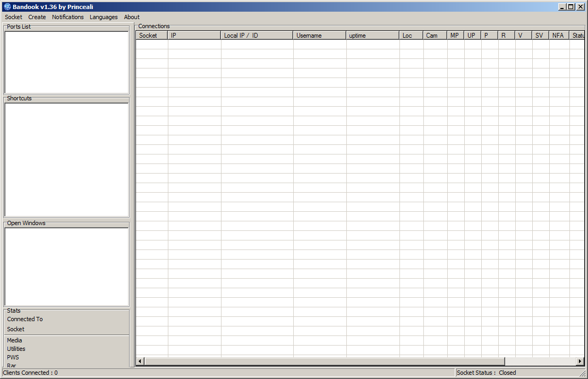
Task: Click the Username column header
Action: pos(320,36)
